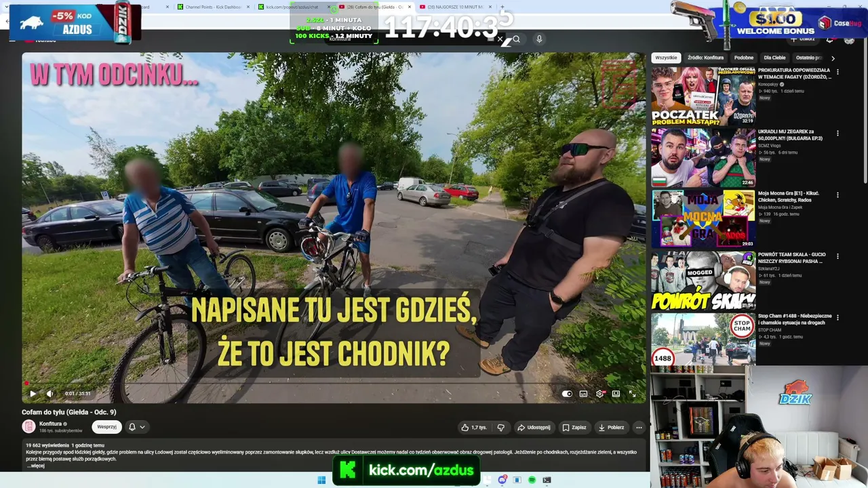Select the Wszystkie filter chip

666,58
